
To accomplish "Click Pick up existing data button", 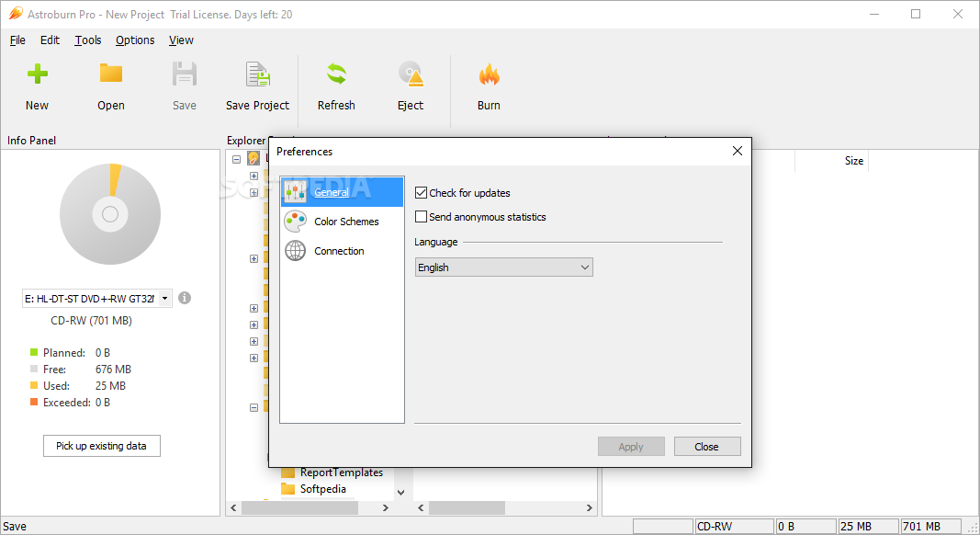I will pyautogui.click(x=102, y=446).
